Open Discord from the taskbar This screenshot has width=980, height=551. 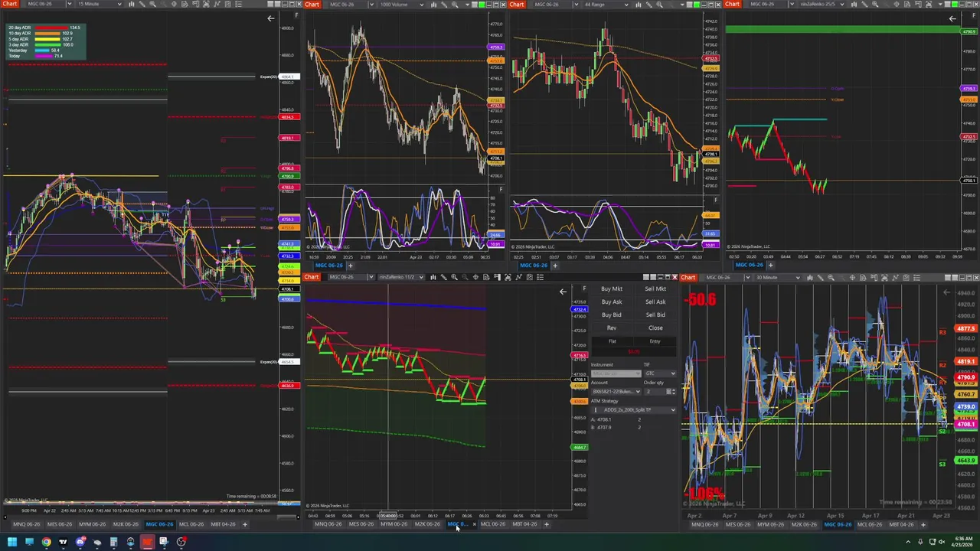click(x=80, y=542)
